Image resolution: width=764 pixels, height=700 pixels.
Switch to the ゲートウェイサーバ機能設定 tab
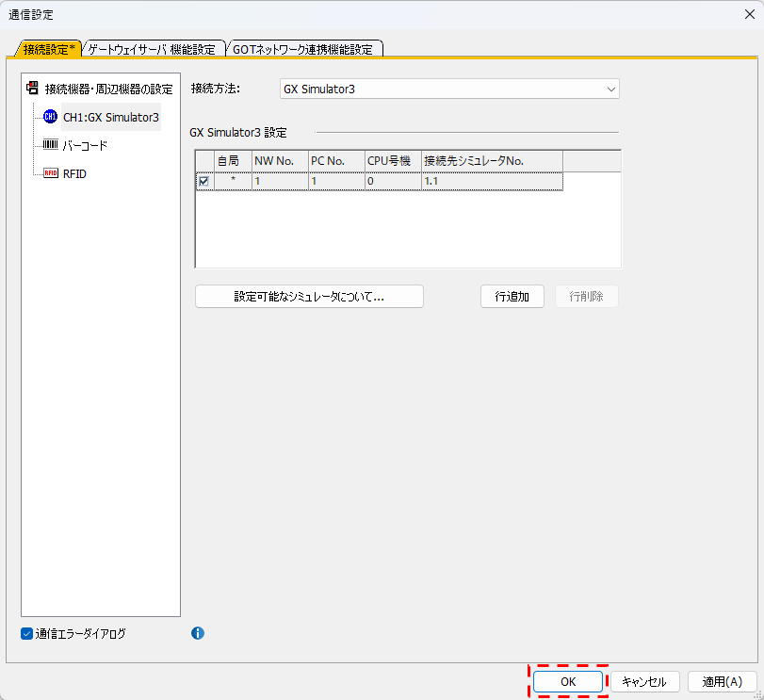pos(152,49)
